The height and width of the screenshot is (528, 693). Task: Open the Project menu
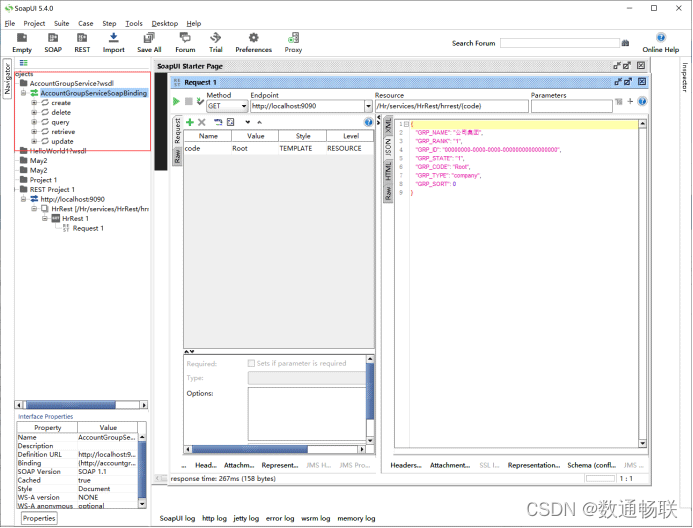34,23
